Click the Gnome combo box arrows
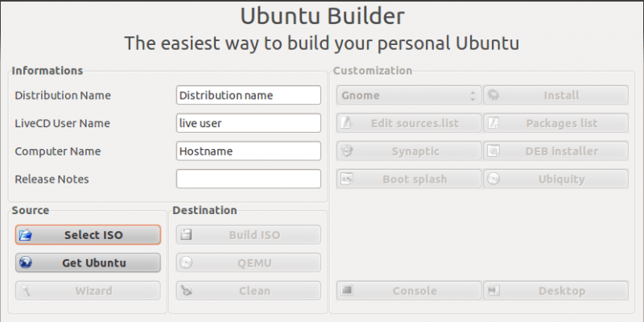This screenshot has height=322, width=644. (x=473, y=96)
